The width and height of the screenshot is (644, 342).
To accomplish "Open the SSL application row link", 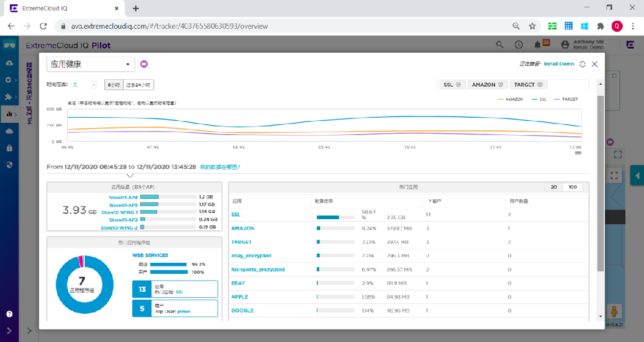I will pyautogui.click(x=236, y=214).
